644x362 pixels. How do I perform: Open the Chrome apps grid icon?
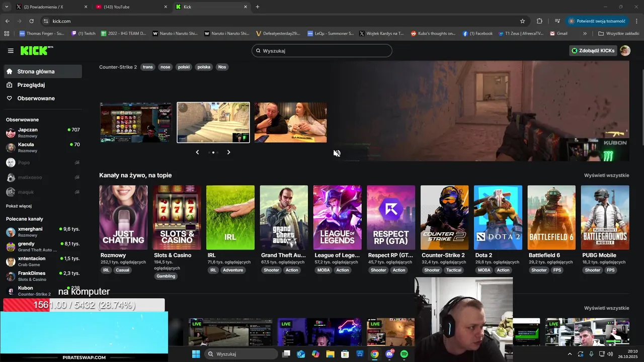(7, 34)
